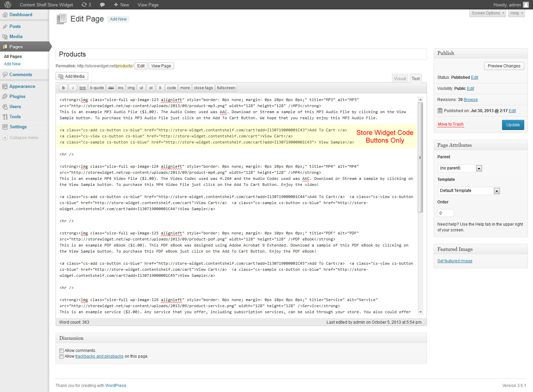This screenshot has height=392, width=533.
Task: Insert bold tag with b button
Action: 63,88
